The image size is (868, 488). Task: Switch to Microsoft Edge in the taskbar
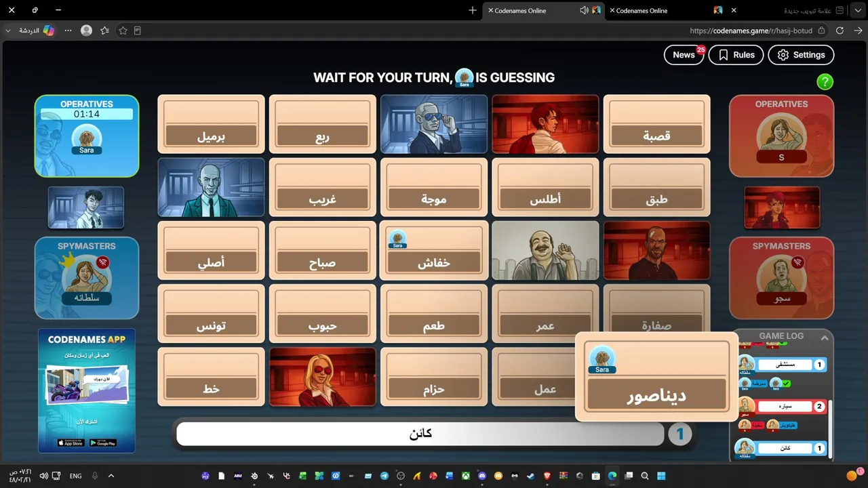[x=612, y=476]
